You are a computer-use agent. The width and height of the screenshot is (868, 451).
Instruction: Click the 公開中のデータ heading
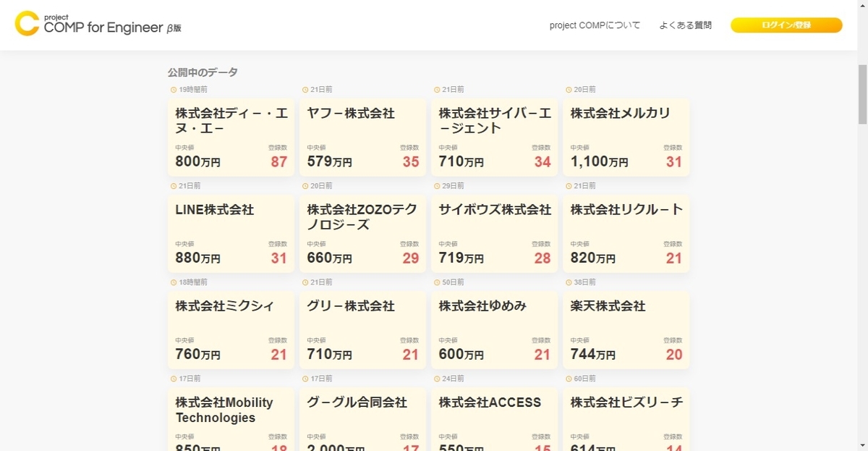203,72
